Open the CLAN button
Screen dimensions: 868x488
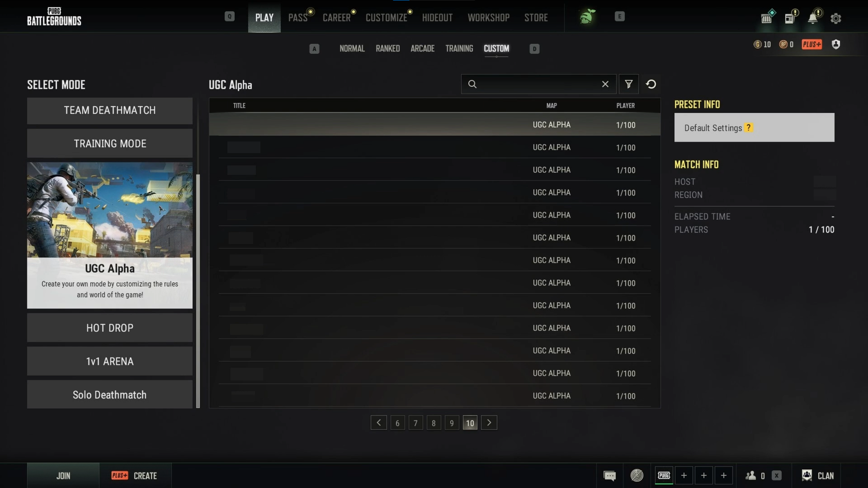pyautogui.click(x=818, y=475)
